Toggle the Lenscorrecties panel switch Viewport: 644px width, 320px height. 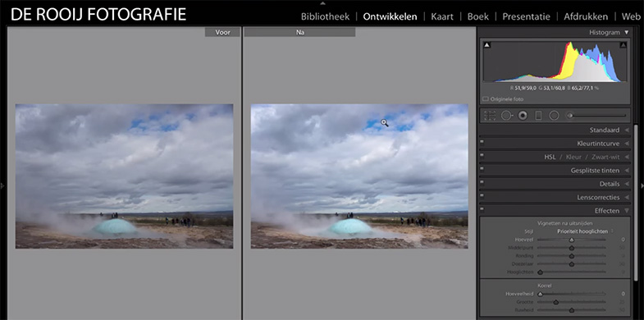482,195
